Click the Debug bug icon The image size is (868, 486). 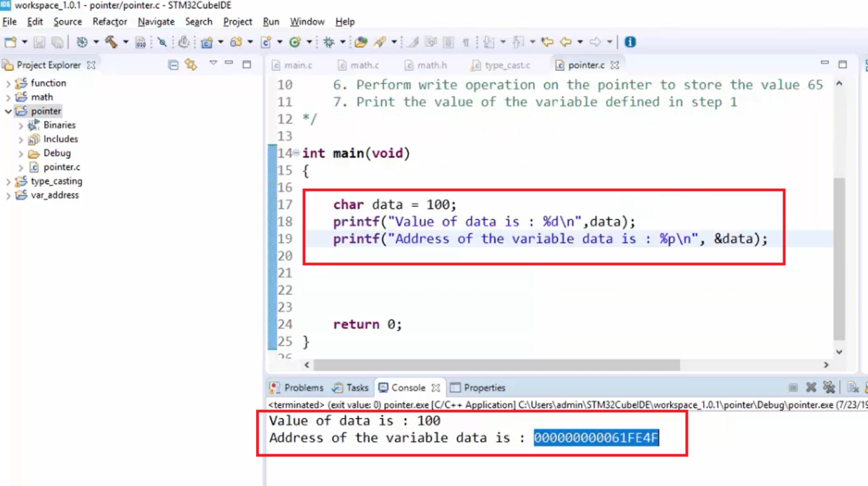coord(329,42)
